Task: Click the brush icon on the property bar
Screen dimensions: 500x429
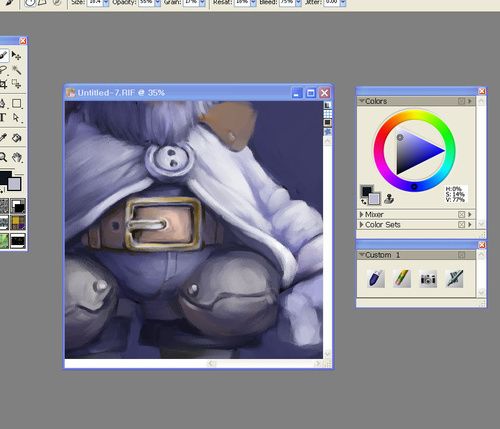Action: (9, 2)
